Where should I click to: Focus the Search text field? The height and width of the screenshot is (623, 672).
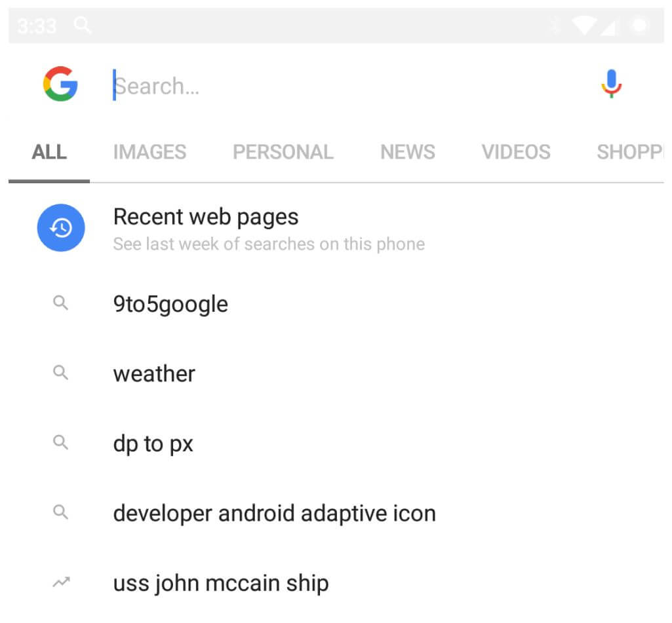(x=328, y=86)
